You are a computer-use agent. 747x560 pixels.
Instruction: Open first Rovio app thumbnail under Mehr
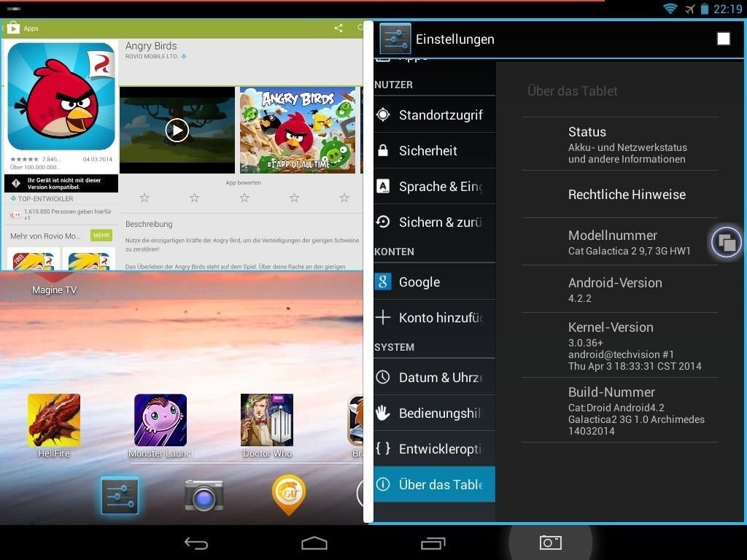tap(34, 259)
